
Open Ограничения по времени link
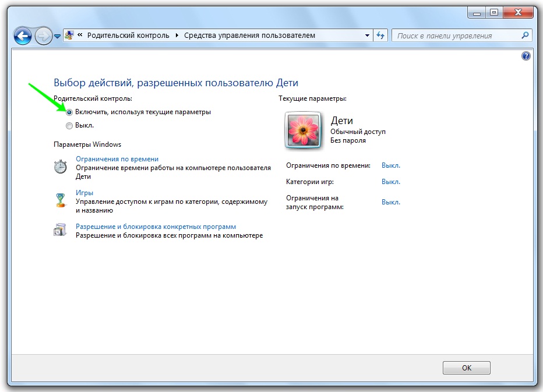pos(117,159)
